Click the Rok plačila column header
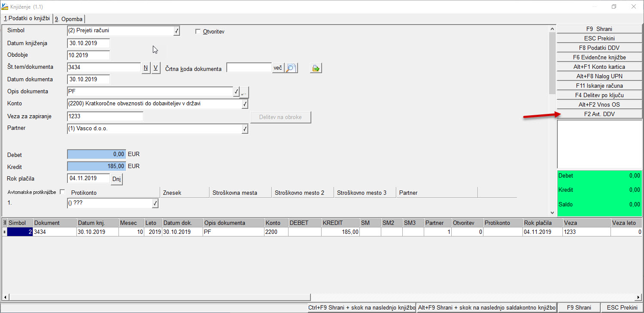This screenshot has width=644, height=313. pos(543,223)
